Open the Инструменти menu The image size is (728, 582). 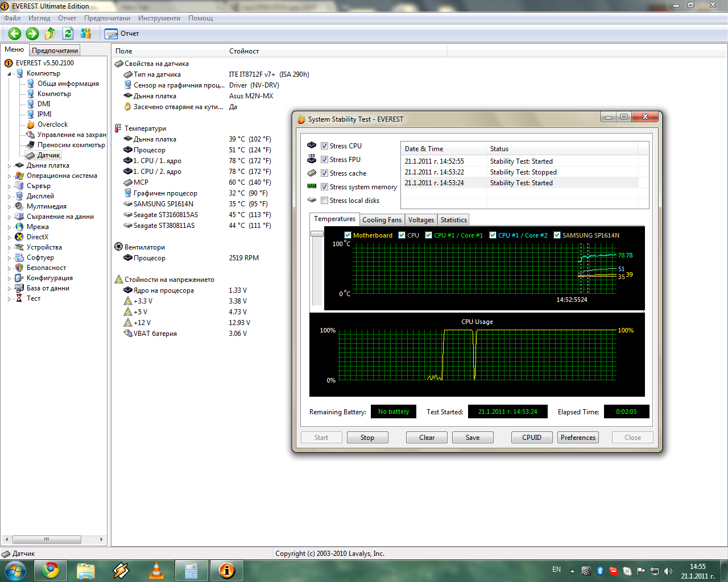tap(159, 18)
